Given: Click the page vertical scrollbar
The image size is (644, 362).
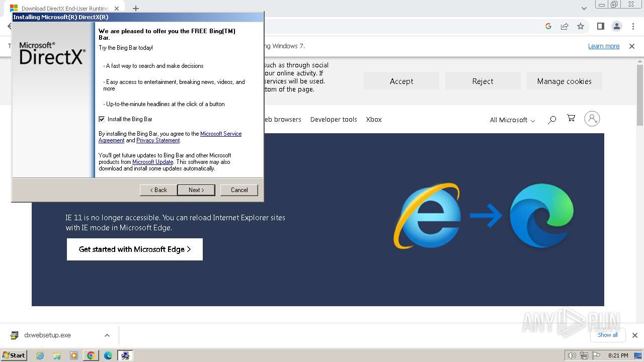Looking at the screenshot, I should 640,95.
